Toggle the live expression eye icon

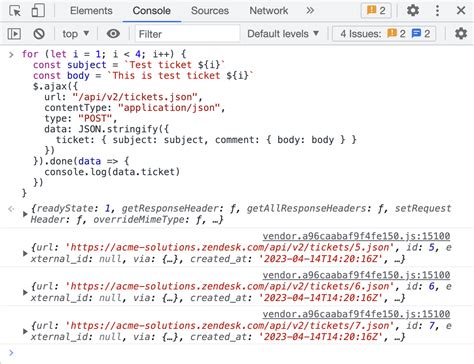point(113,34)
